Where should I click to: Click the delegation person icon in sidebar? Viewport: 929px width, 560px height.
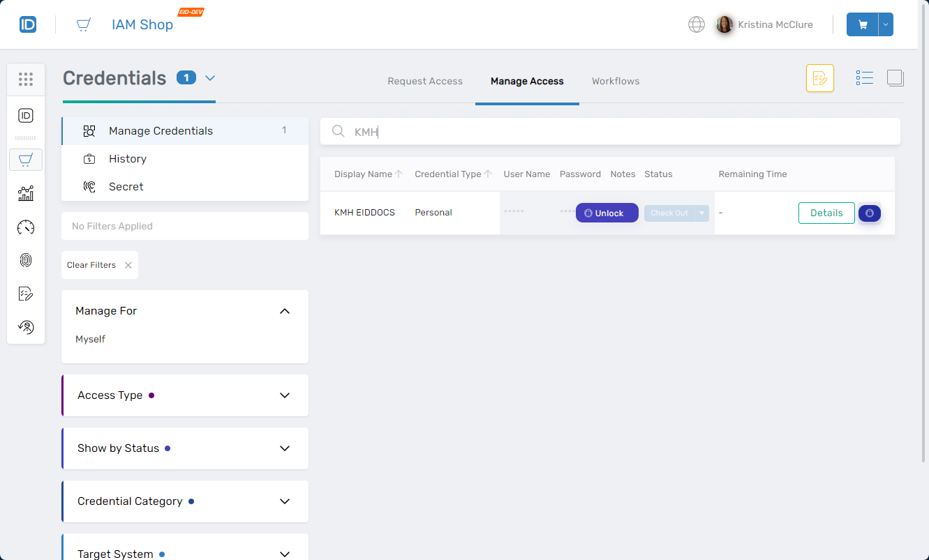tap(26, 326)
